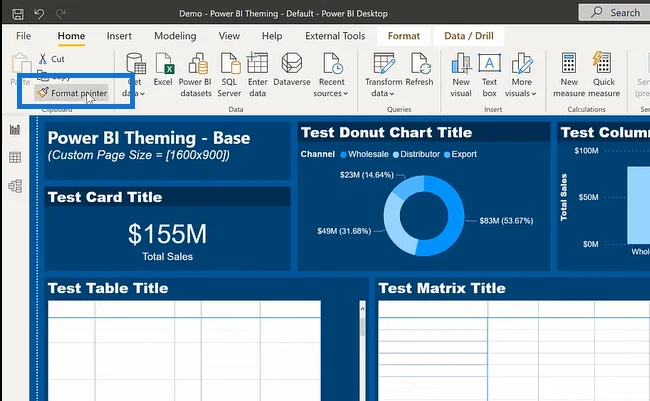Click the table visual scrollbar up arrow
The width and height of the screenshot is (650, 401).
coord(362,309)
